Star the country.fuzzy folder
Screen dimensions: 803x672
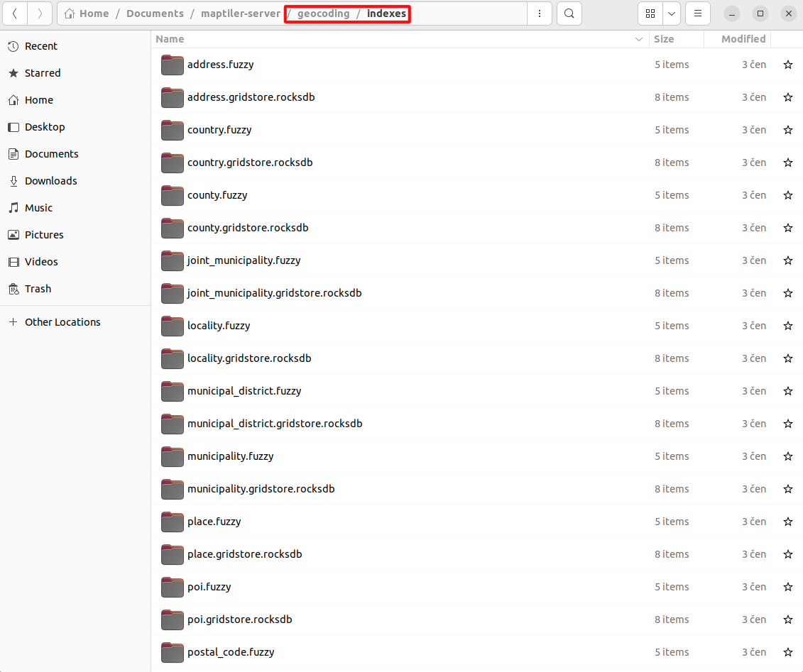coord(787,130)
